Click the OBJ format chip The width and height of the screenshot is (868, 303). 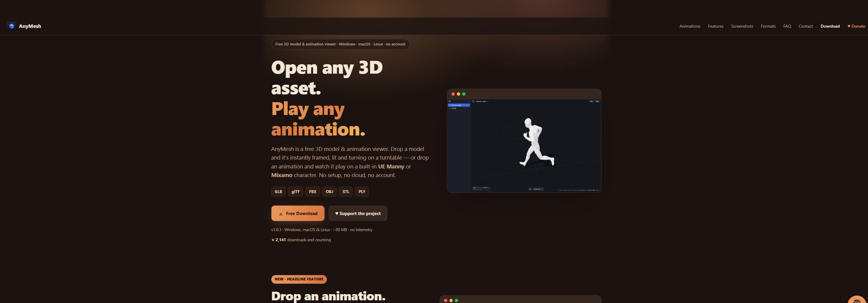329,191
